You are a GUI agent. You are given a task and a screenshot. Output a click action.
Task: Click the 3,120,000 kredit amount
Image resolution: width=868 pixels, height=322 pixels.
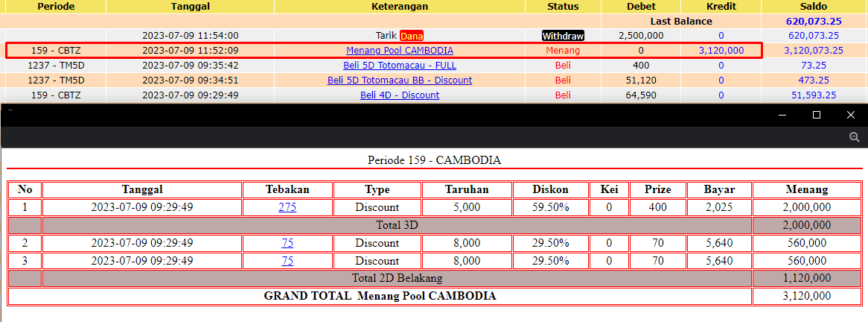721,51
